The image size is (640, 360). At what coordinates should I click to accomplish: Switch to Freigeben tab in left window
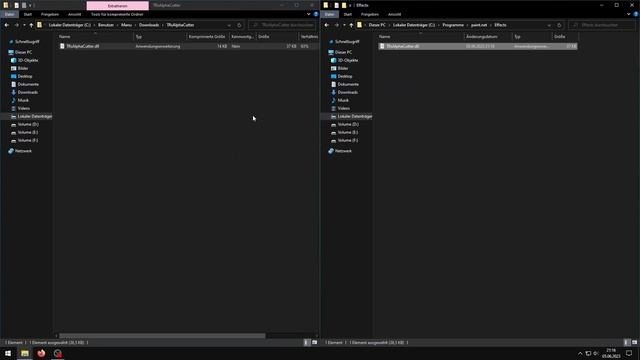50,14
